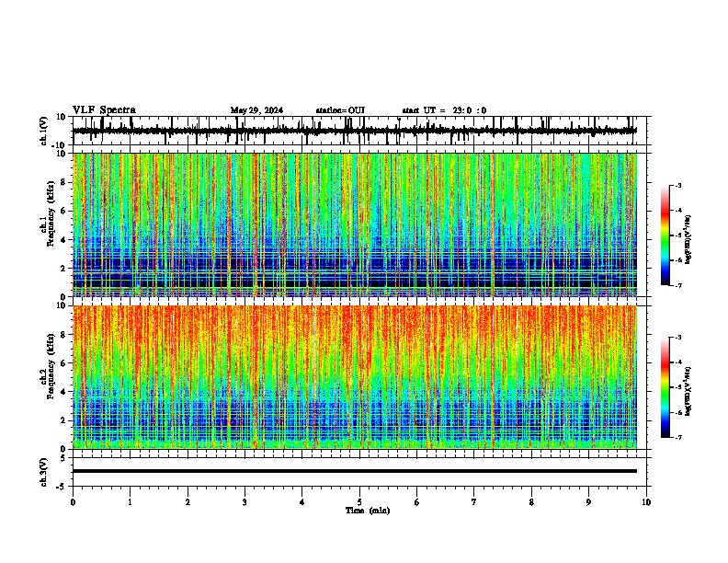This screenshot has height=563, width=728.
Task: Click the ch.2 spectrogram panel
Action: 355,377
